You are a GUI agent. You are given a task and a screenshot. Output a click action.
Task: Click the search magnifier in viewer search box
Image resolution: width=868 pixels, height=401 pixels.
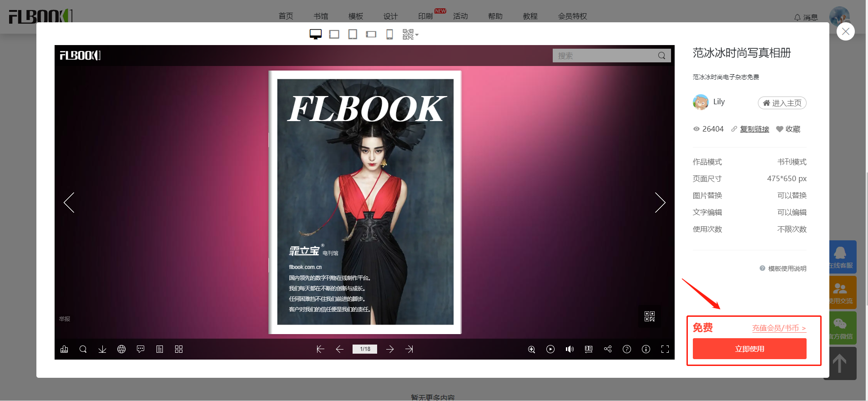[661, 56]
